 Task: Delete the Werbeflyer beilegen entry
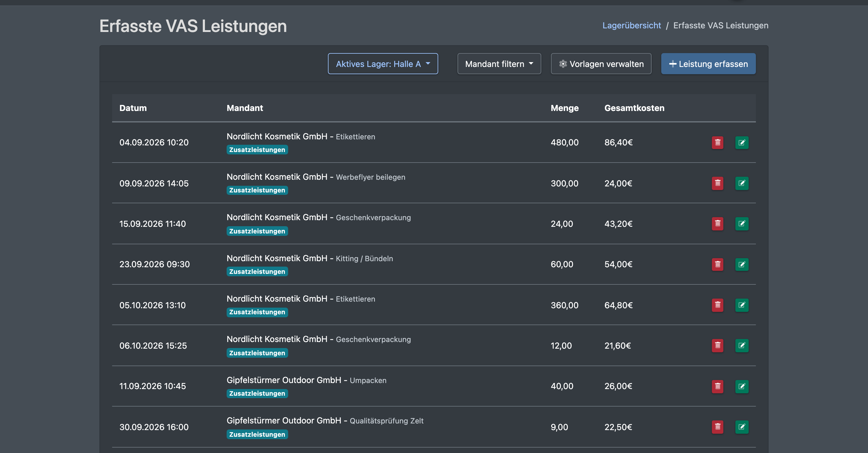coord(717,183)
